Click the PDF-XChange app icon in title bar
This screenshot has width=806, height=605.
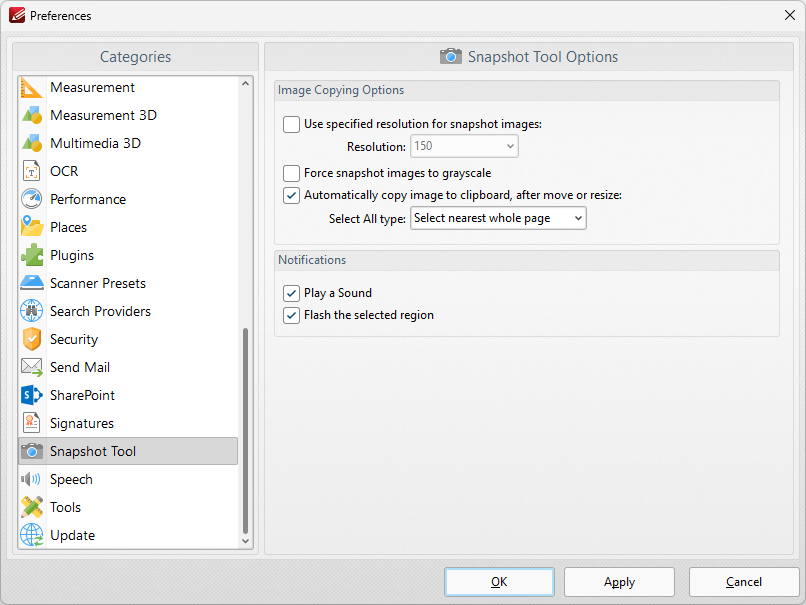17,15
